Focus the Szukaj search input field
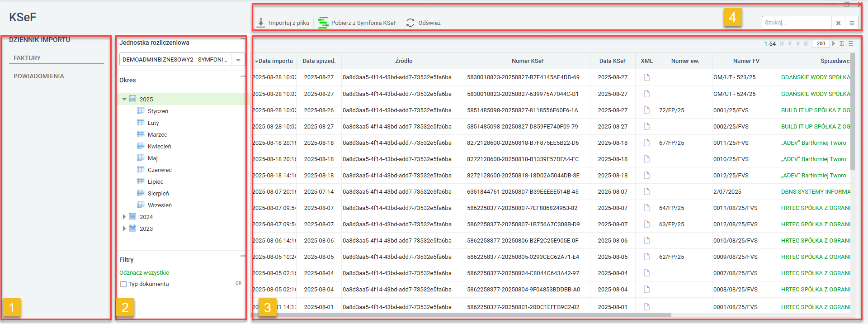This screenshot has width=868, height=324. point(797,23)
